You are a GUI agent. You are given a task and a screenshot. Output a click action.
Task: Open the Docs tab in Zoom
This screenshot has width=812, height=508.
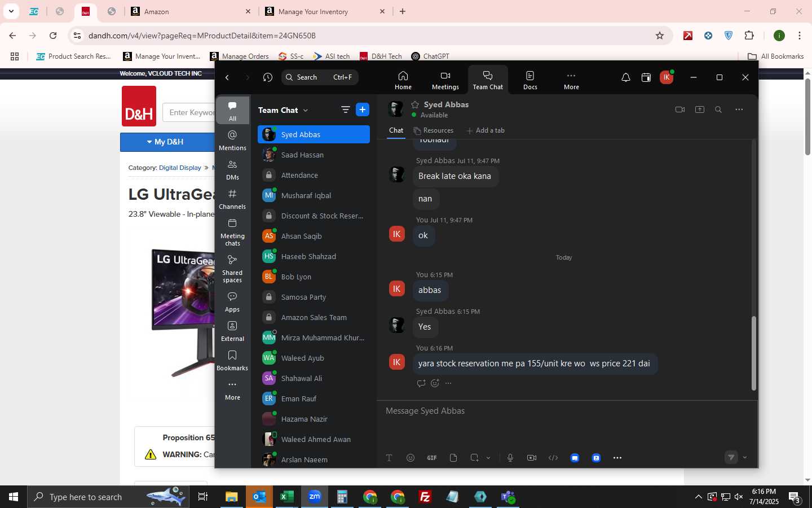(x=530, y=80)
